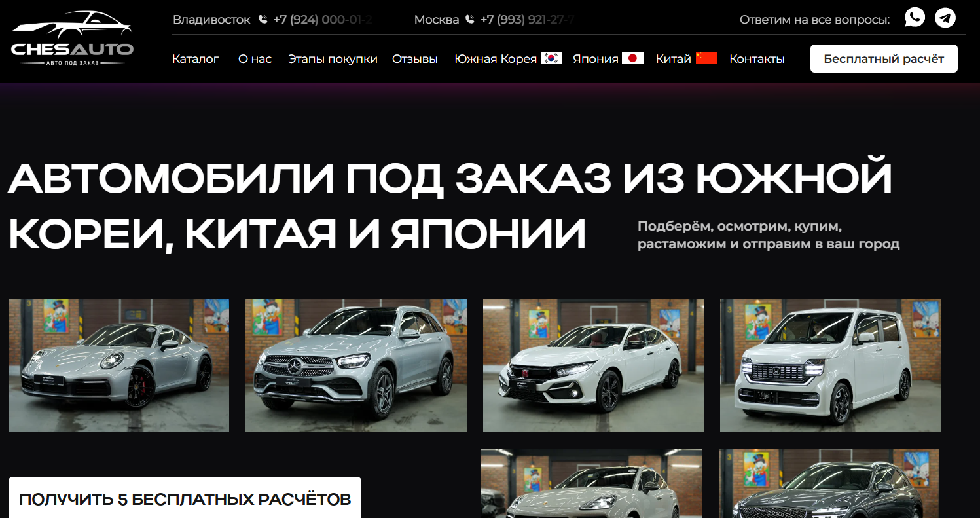The width and height of the screenshot is (980, 518).
Task: Click the Japan flag icon
Action: (x=632, y=58)
